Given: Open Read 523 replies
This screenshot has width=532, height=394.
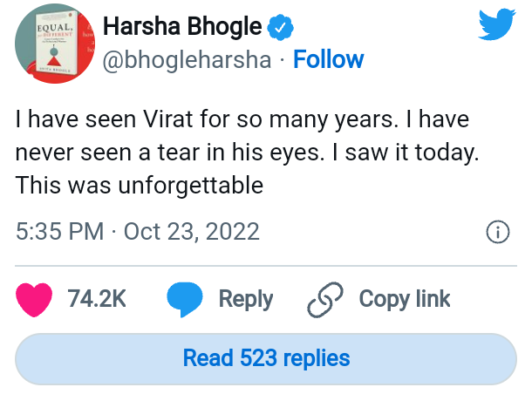Looking at the screenshot, I should (x=266, y=357).
